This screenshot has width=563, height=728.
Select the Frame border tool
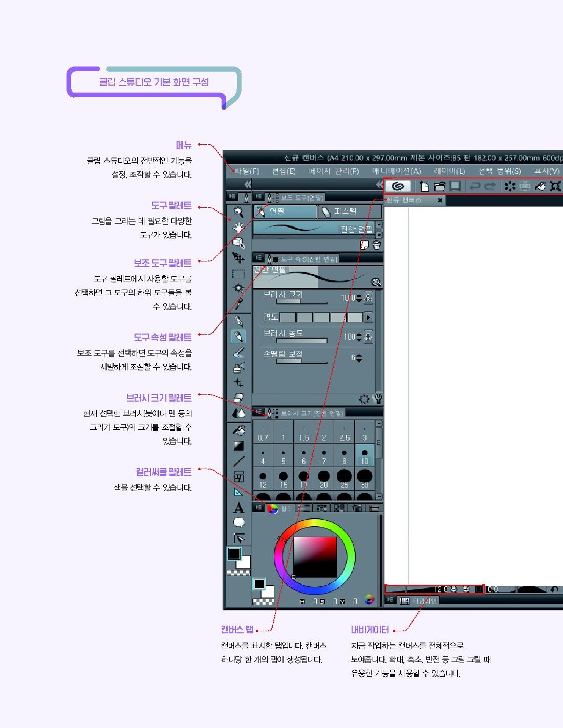tap(239, 477)
